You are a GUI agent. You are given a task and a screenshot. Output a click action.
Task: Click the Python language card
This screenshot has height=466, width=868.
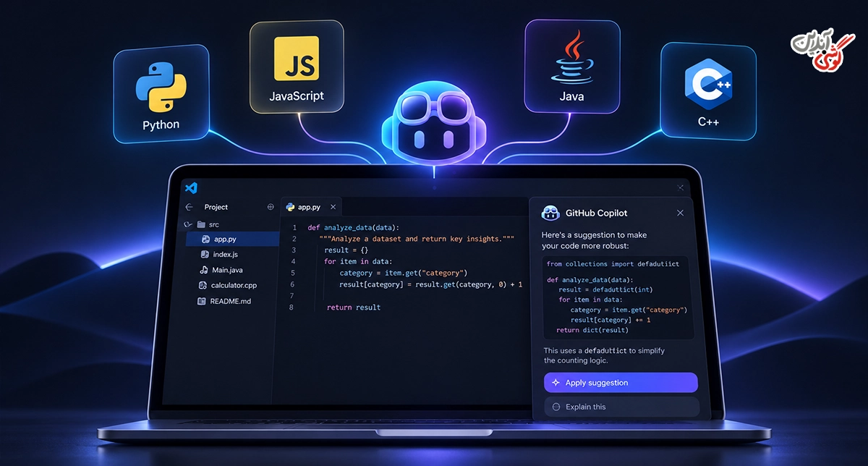[161, 93]
